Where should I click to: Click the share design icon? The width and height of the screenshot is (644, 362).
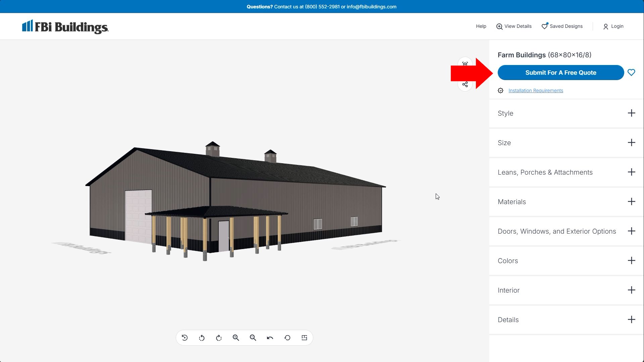465,84
